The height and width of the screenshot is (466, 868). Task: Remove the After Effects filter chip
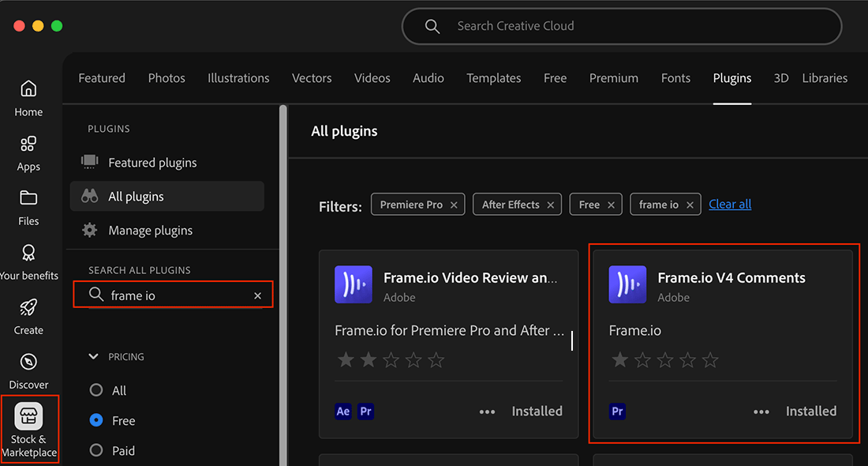(550, 205)
